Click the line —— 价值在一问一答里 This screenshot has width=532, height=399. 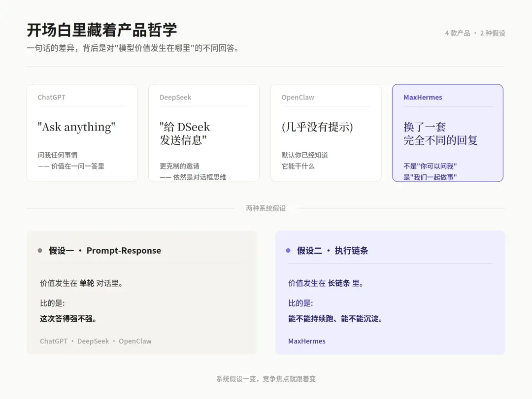[71, 166]
